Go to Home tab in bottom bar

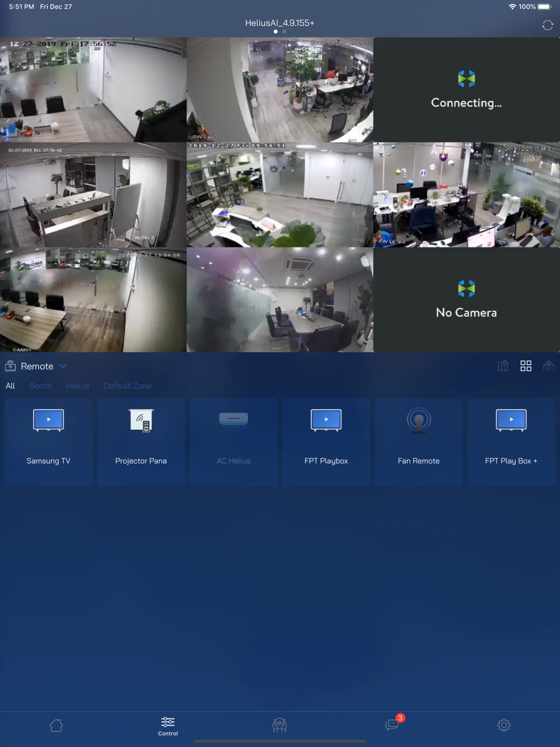click(x=56, y=726)
